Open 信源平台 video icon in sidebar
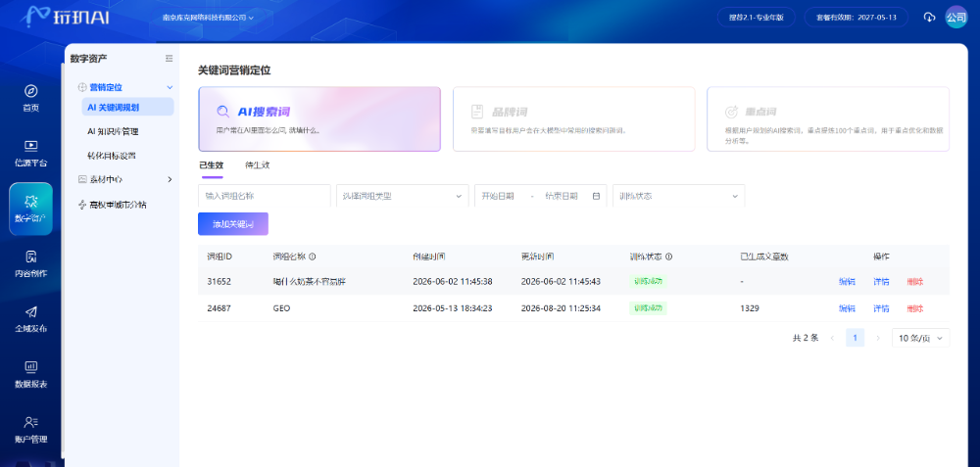980x467 pixels. [30, 146]
